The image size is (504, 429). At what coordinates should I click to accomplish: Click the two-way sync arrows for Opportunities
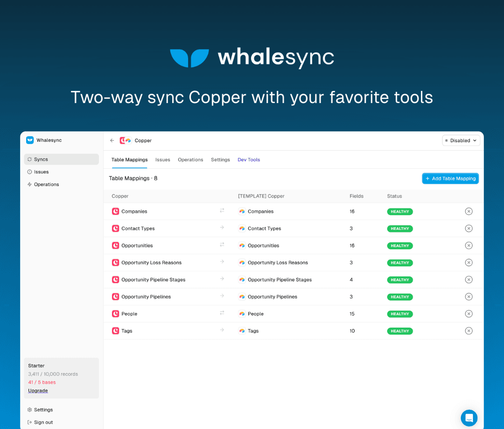coord(222,245)
